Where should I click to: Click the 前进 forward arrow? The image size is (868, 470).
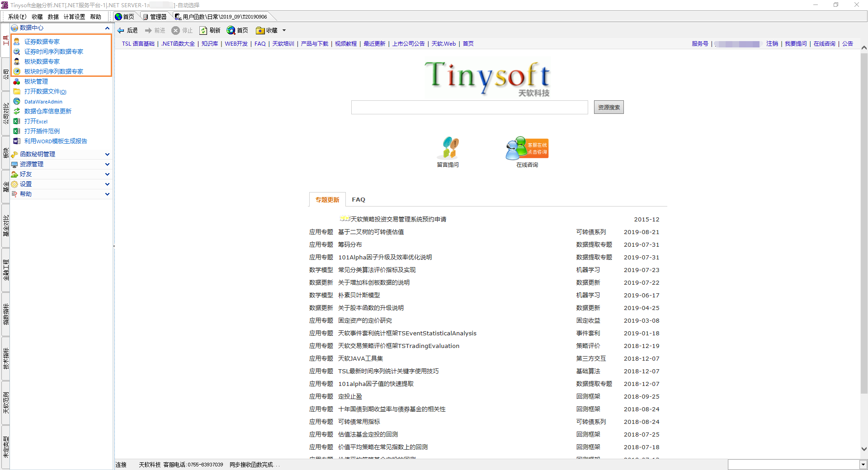coord(155,30)
